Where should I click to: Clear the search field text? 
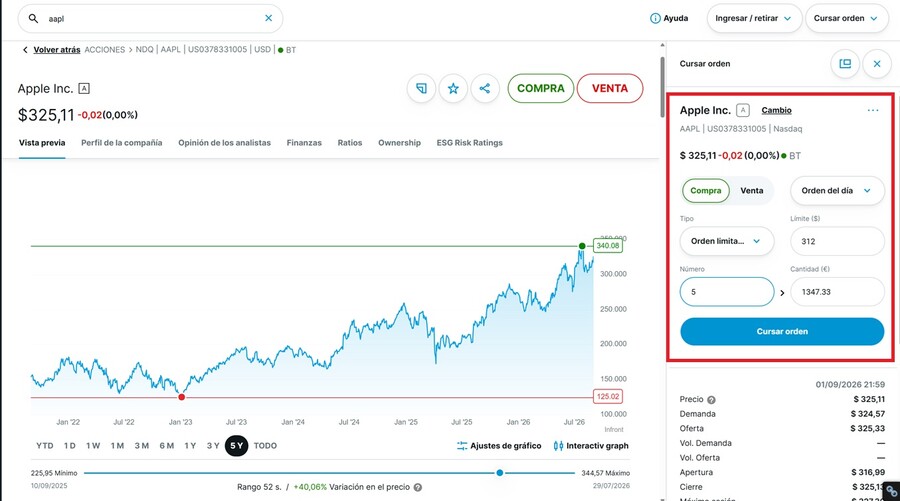tap(268, 18)
